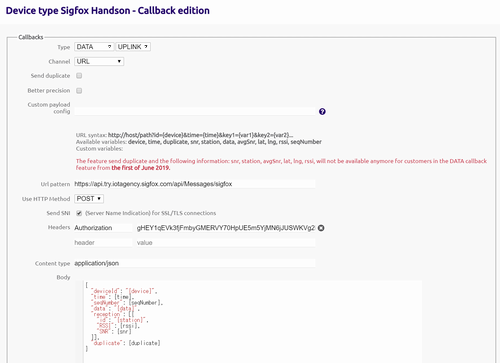Click the 'Better precision' label
The image size is (500, 363).
49,91
